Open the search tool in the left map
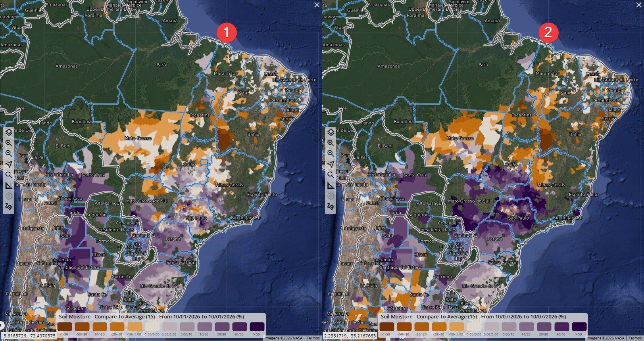The image size is (644, 341). point(8,175)
